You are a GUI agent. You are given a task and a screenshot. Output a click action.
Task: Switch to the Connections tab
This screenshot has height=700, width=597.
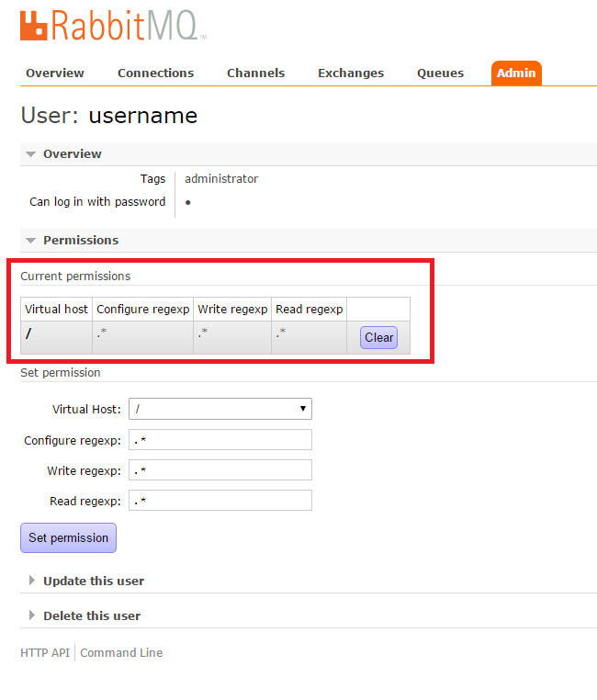(155, 73)
